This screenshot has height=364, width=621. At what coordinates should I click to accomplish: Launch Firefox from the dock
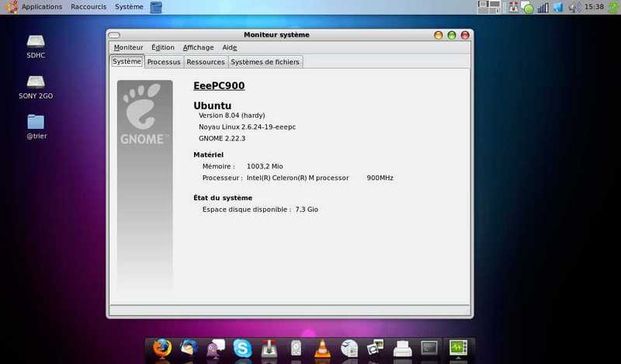[x=162, y=348]
